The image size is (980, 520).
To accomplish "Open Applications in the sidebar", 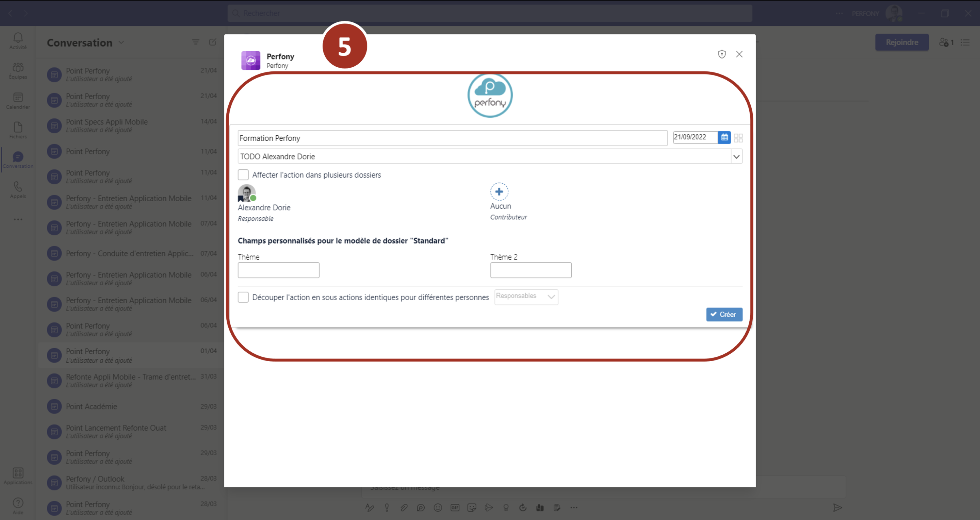I will click(18, 476).
